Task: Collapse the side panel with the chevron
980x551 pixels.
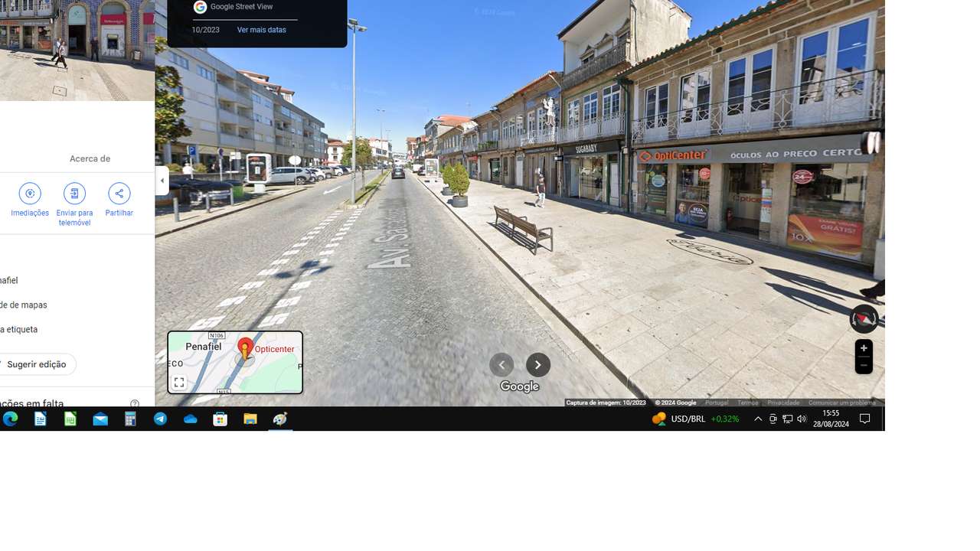Action: (162, 181)
